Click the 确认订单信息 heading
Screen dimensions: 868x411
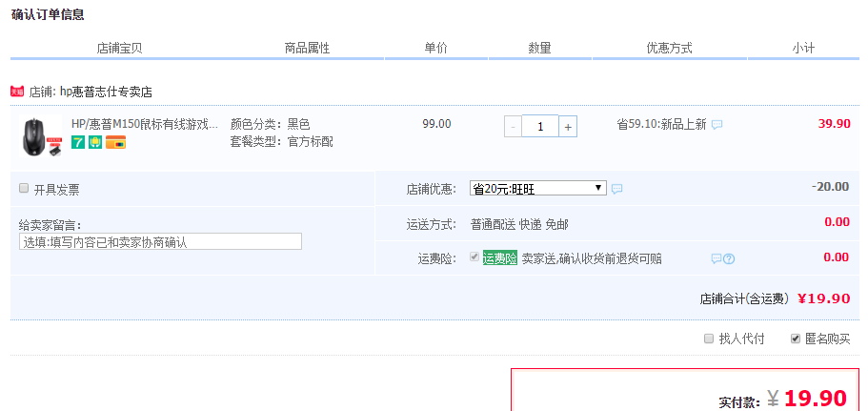point(48,15)
